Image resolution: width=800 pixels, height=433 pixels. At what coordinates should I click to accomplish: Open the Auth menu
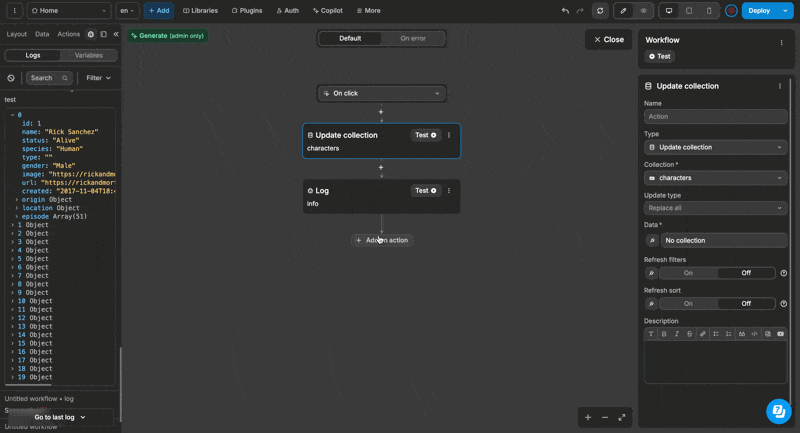[x=288, y=11]
